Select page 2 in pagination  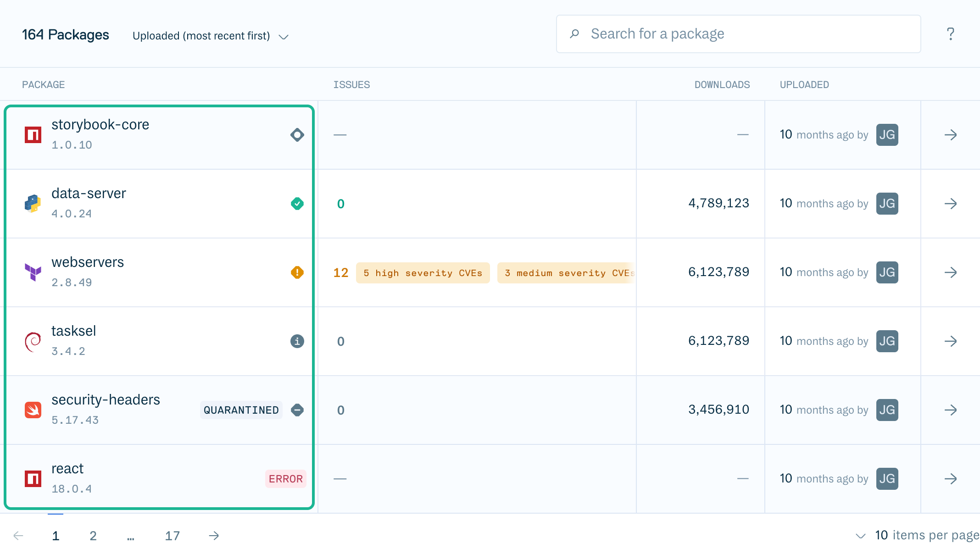[93, 536]
